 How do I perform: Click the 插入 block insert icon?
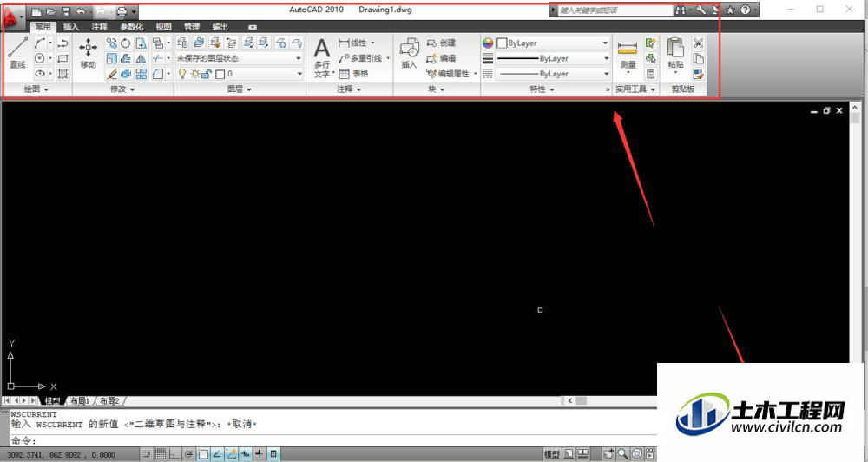point(409,54)
